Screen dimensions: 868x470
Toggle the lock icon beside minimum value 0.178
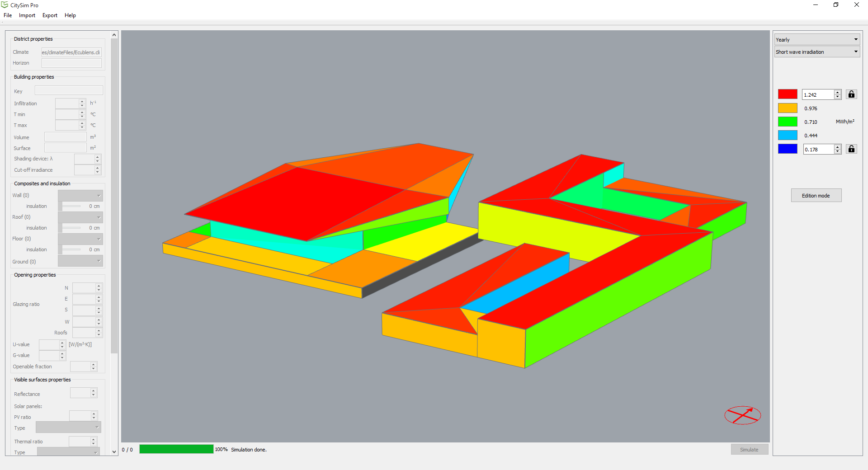(851, 149)
